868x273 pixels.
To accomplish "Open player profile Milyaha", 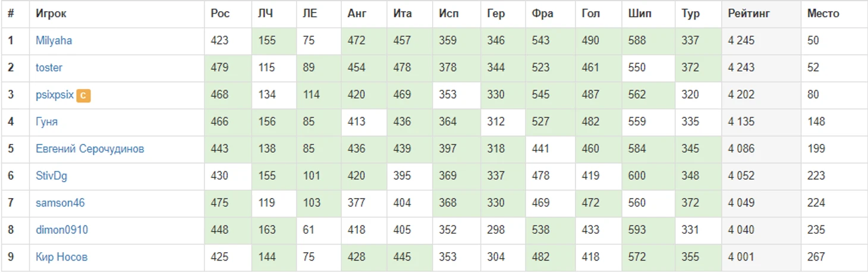I will pos(54,40).
